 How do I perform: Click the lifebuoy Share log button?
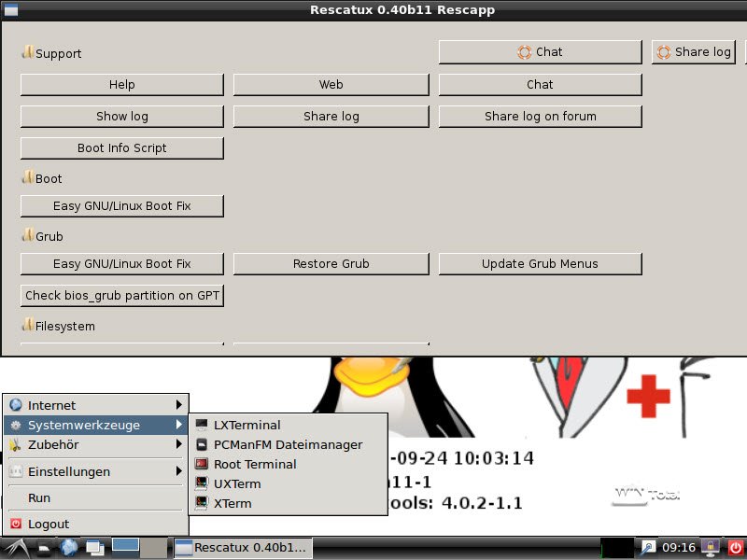(x=693, y=52)
